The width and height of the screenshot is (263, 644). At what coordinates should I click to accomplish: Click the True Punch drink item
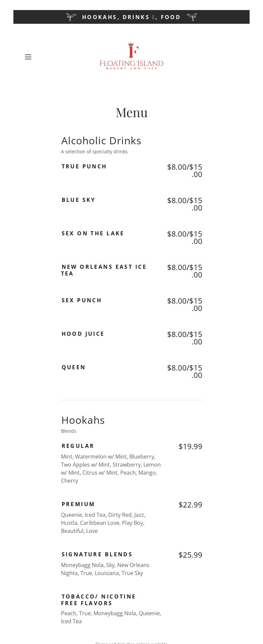[x=84, y=166]
